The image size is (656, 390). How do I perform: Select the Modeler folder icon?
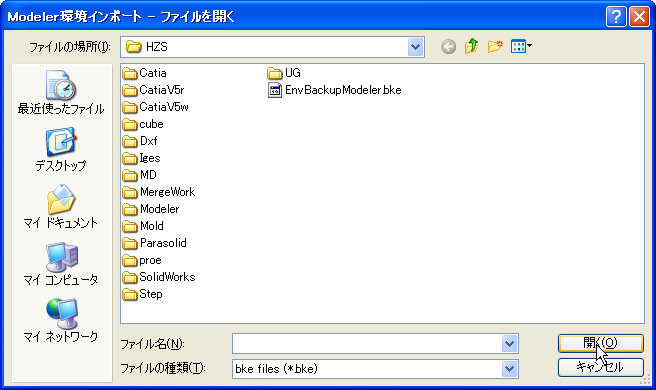pyautogui.click(x=130, y=209)
